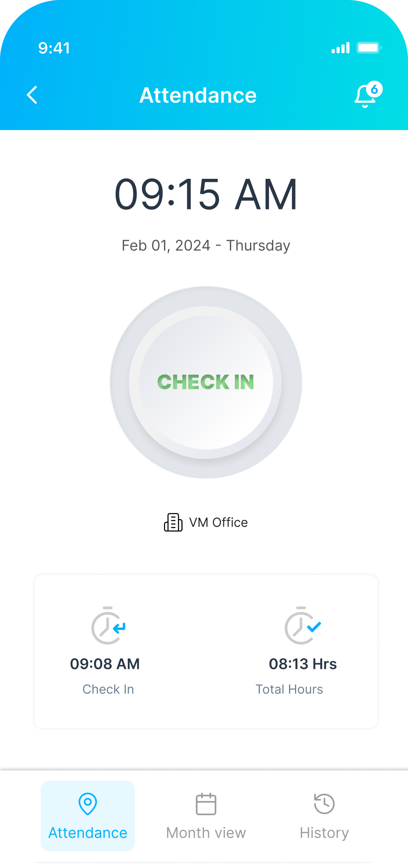
Task: Tap the back arrow icon
Action: (x=32, y=95)
